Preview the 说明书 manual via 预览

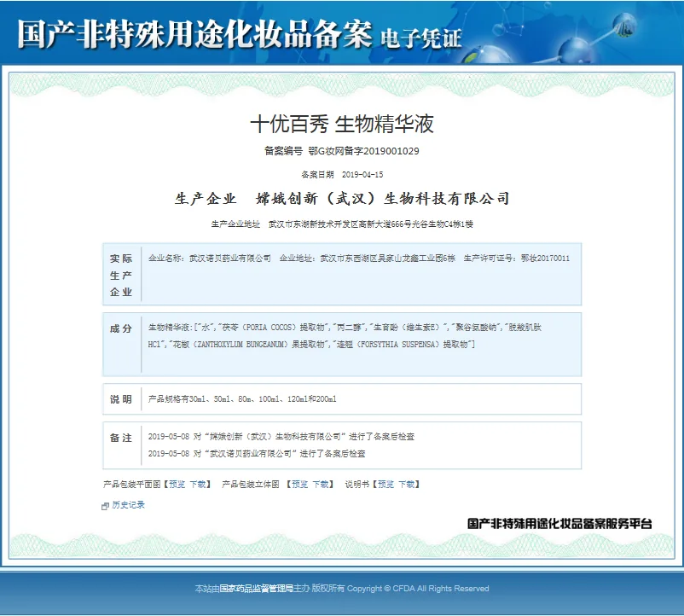pos(385,485)
